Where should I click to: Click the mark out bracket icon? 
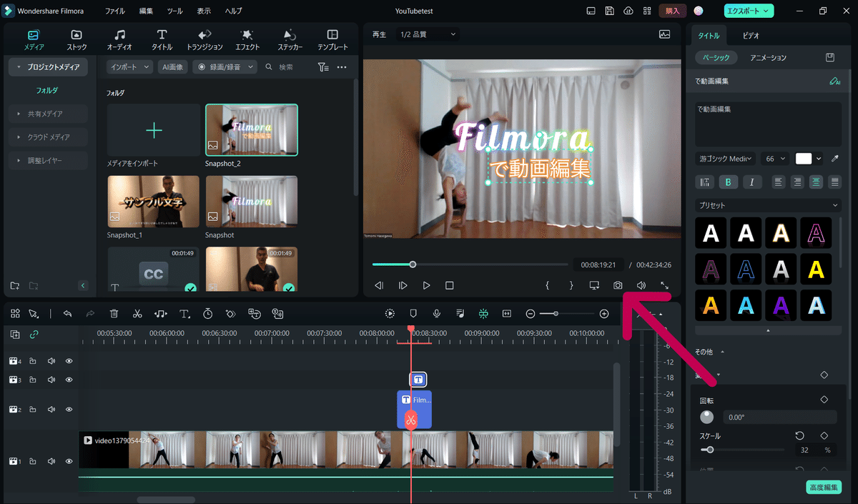[571, 285]
